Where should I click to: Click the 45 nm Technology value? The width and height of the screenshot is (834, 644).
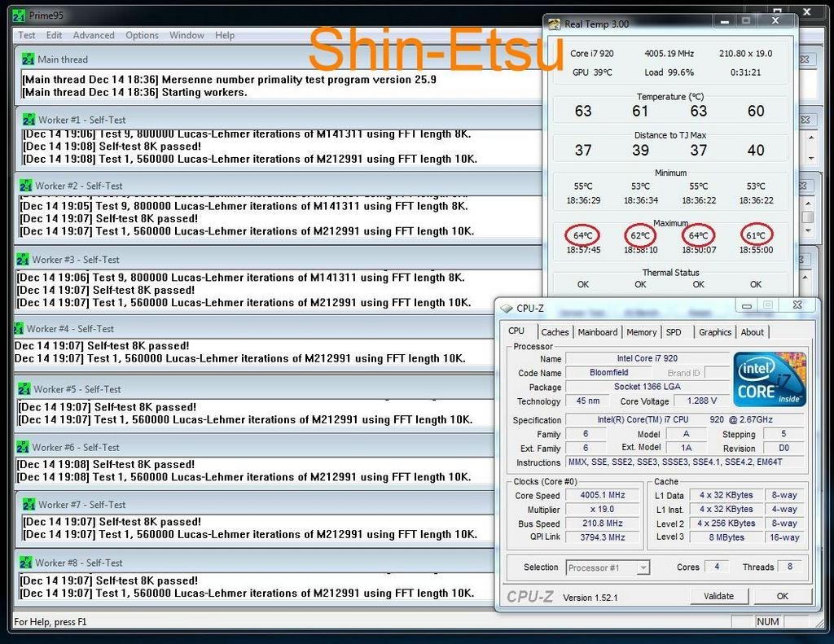pyautogui.click(x=588, y=401)
